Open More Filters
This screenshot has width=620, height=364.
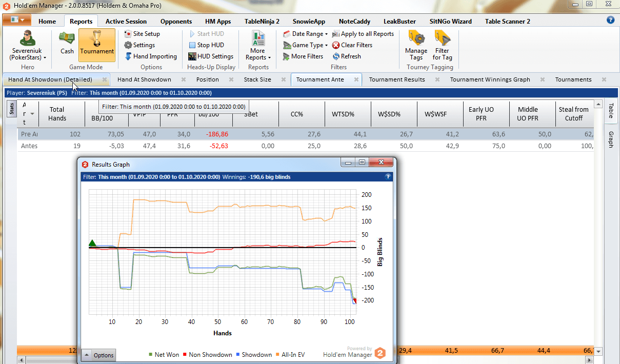[x=303, y=56]
